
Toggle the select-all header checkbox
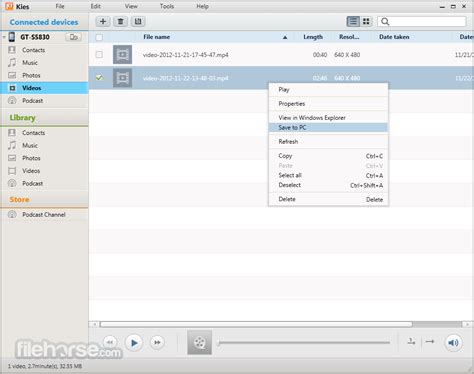pos(99,37)
